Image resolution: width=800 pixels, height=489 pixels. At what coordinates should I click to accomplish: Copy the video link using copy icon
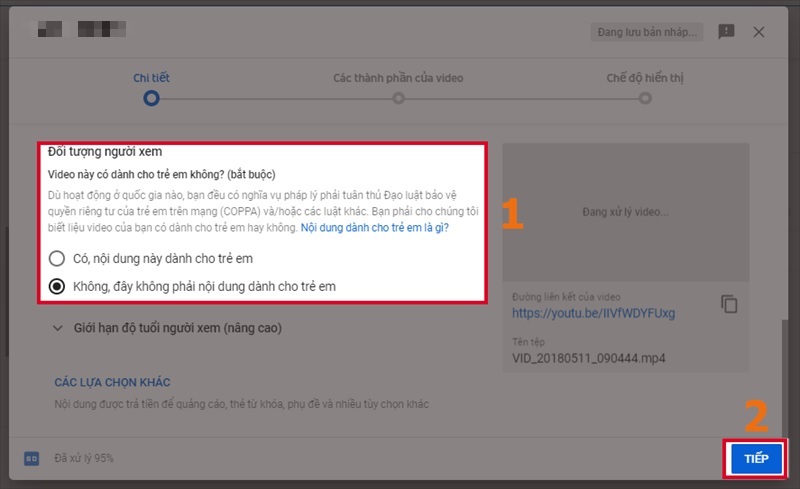point(729,304)
